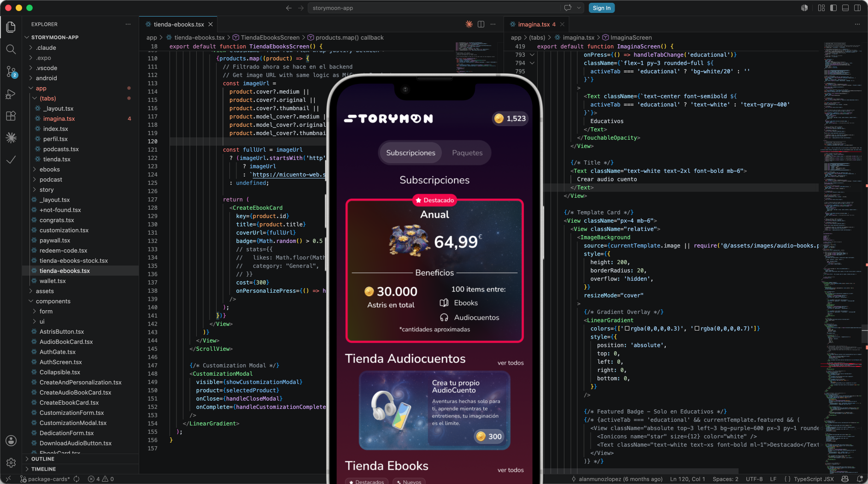Click the storymoon-app command center search field
The height and width of the screenshot is (484, 868).
click(x=434, y=8)
